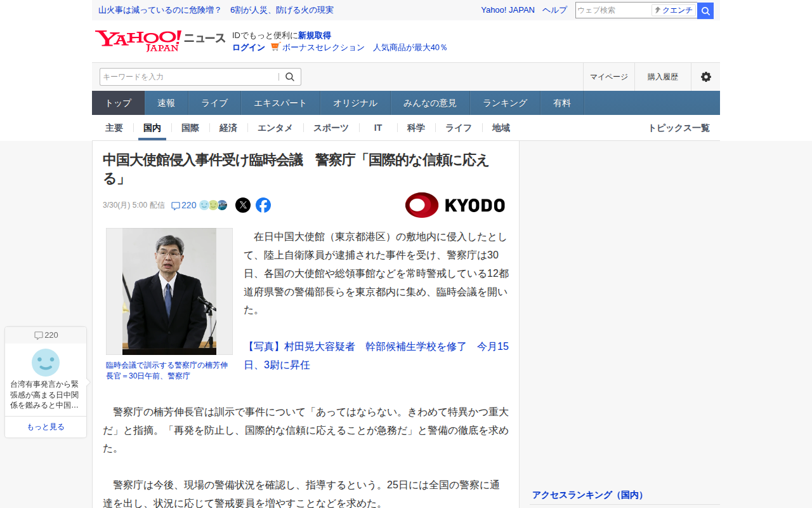Image resolution: width=812 pixels, height=508 pixels.
Task: Click the shopping cart bonus selection icon
Action: click(275, 47)
